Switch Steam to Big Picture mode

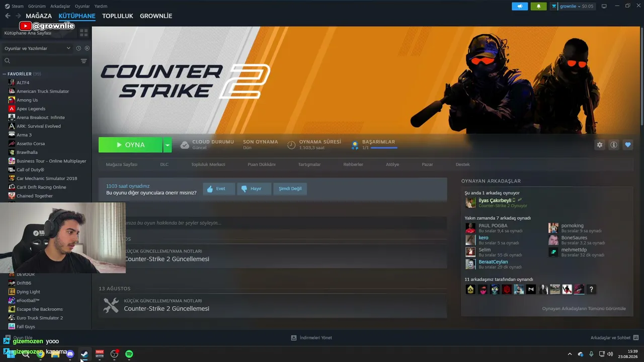604,6
